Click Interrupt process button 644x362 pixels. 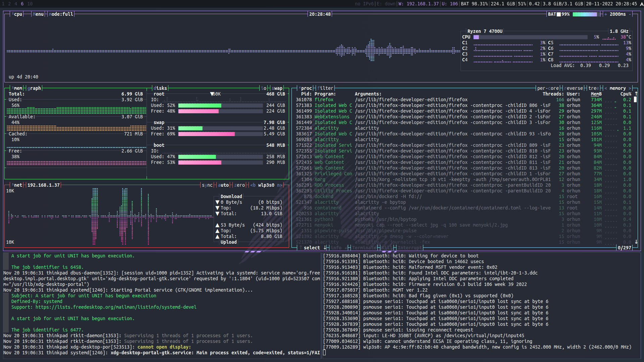[x=410, y=248]
